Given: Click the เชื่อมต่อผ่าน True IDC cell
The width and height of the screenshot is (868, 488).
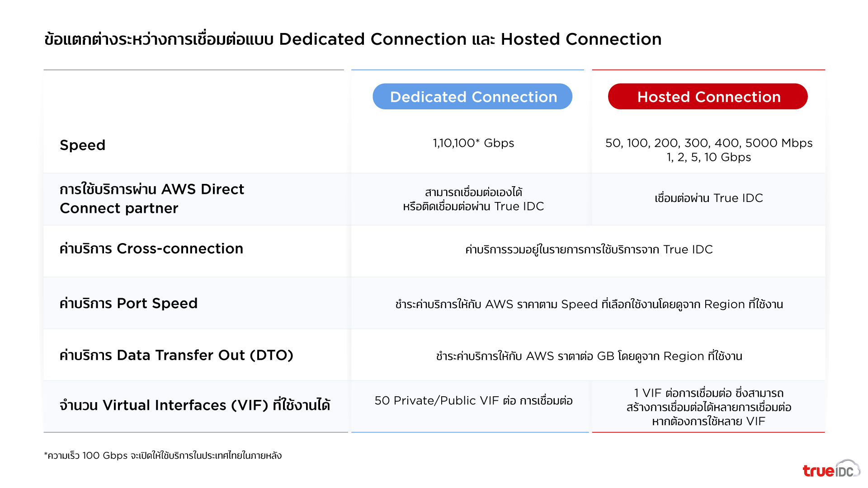Looking at the screenshot, I should click(708, 198).
